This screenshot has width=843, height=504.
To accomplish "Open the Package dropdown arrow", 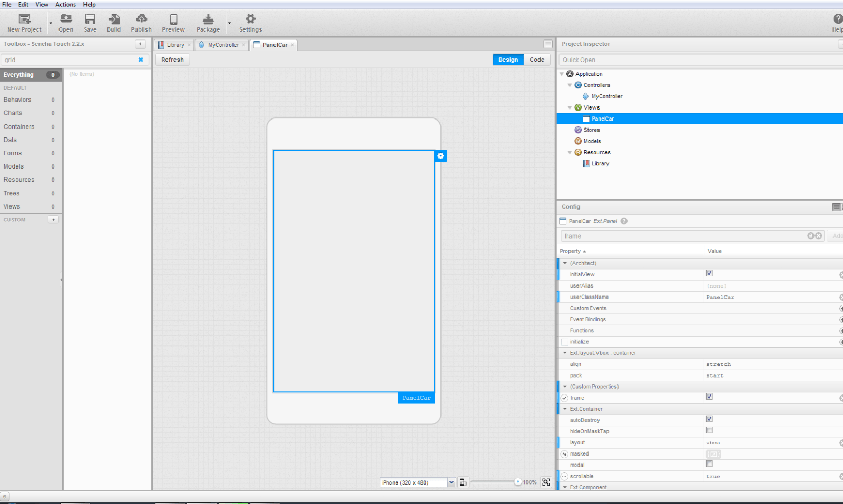I will (x=229, y=23).
